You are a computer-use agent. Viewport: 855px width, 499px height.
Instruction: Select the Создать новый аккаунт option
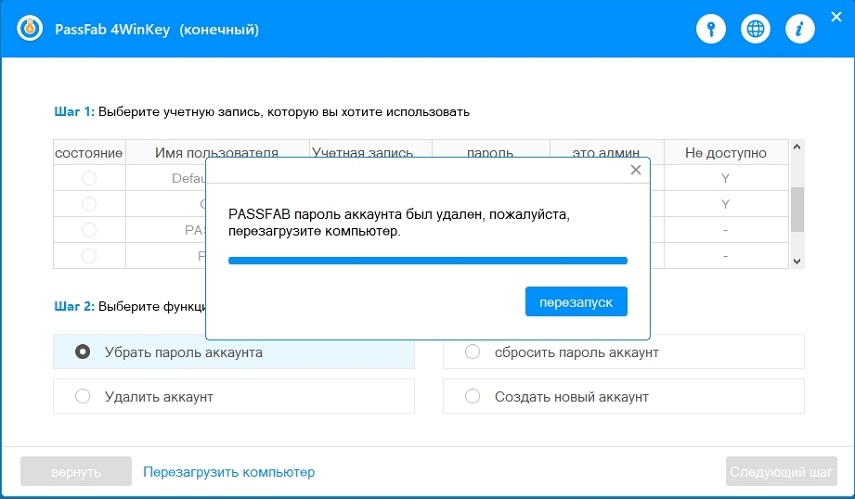tap(623, 396)
